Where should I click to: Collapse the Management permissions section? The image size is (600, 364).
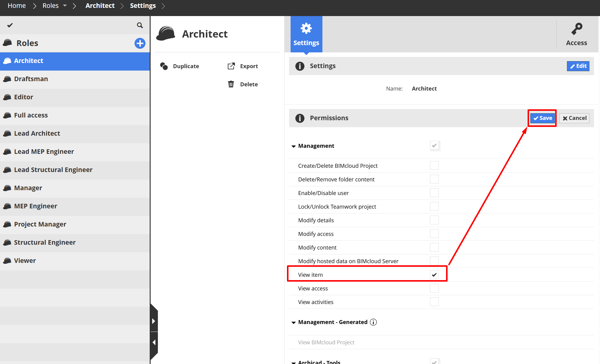tap(293, 146)
